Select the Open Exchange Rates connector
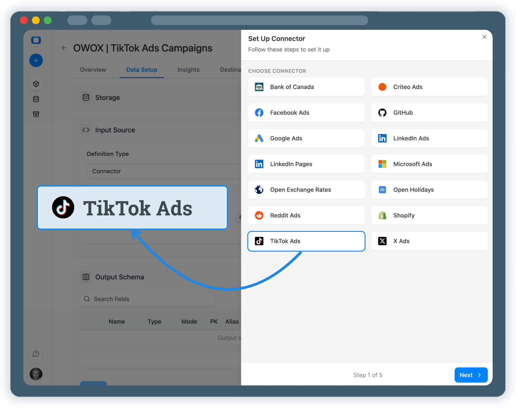The image size is (516, 420). coord(306,190)
